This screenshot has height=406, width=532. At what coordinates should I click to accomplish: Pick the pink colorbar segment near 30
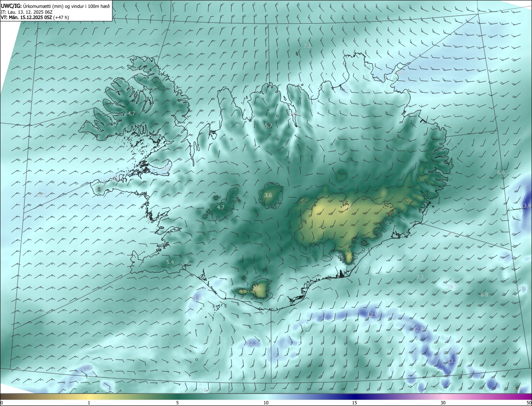click(443, 396)
